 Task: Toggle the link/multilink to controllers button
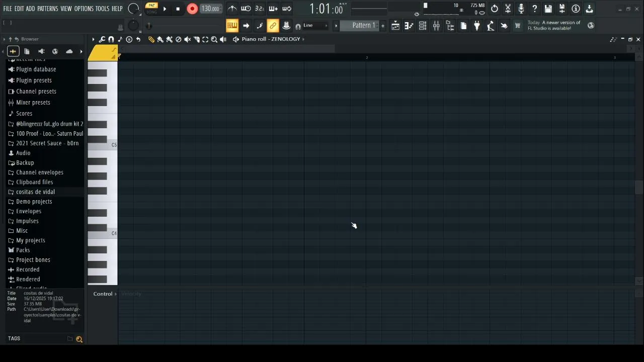[x=273, y=26]
